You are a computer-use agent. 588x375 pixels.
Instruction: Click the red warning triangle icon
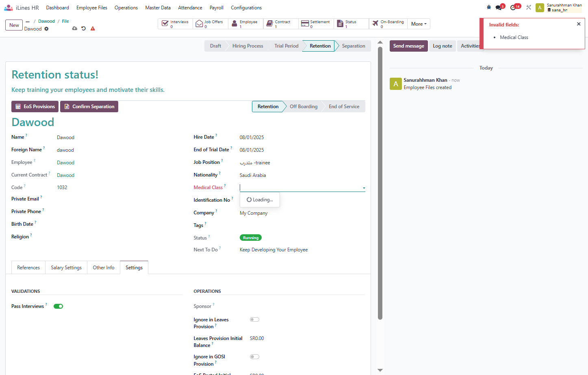pyautogui.click(x=93, y=28)
